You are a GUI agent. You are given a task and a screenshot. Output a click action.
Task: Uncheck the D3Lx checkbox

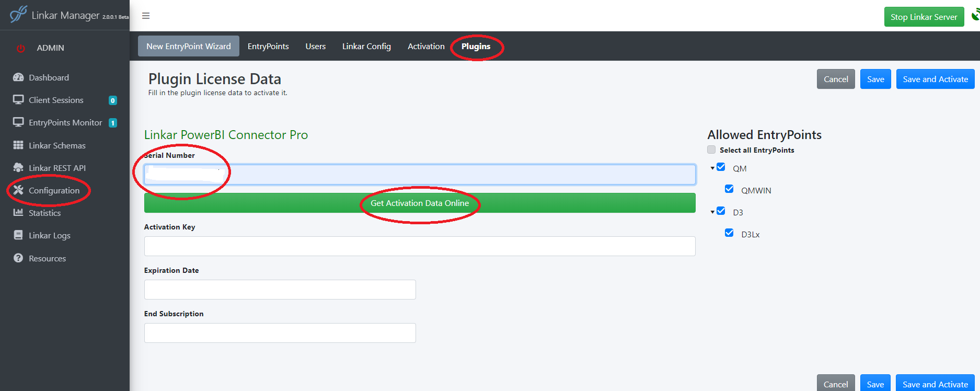[x=729, y=233]
